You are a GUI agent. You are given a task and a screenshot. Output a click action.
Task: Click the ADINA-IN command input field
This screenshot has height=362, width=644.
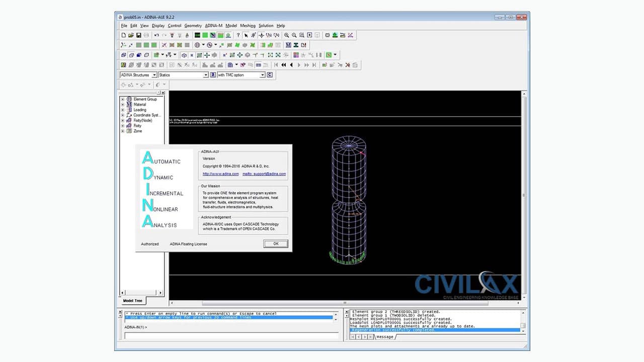231,336
